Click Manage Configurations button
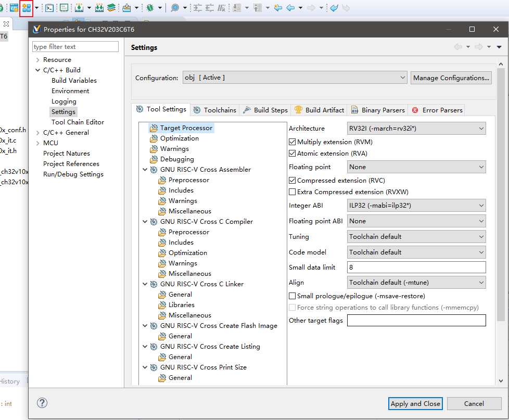The image size is (509, 420). point(451,78)
